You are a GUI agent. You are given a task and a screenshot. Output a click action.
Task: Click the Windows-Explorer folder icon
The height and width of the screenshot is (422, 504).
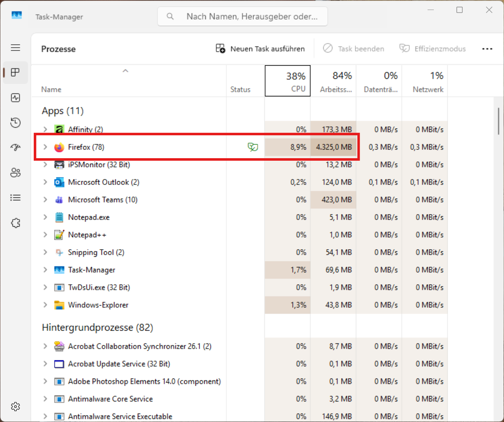[59, 305]
